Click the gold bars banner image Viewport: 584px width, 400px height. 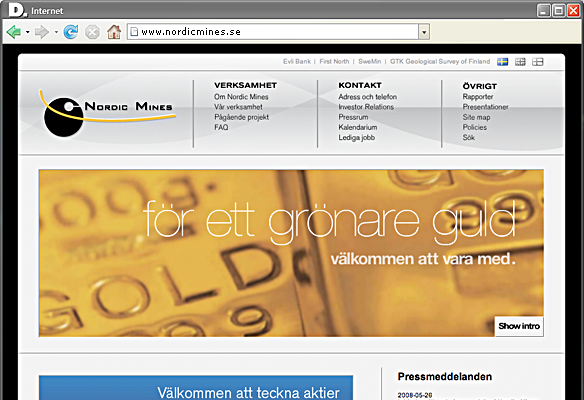(291, 253)
